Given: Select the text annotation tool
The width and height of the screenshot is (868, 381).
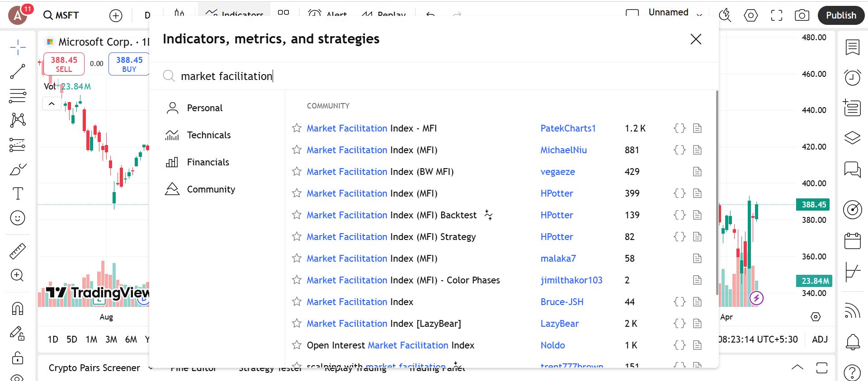Looking at the screenshot, I should 18,193.
